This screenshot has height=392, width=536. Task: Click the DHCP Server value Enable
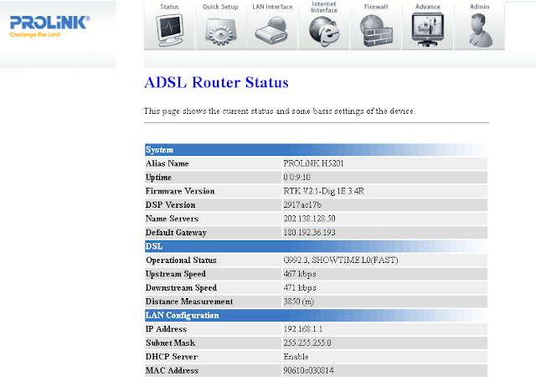[296, 357]
